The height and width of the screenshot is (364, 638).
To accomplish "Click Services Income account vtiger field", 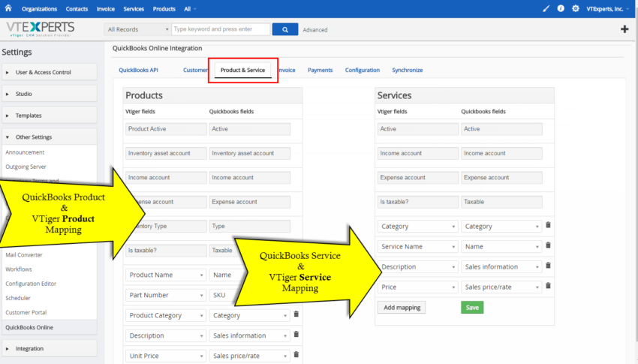I will point(418,153).
